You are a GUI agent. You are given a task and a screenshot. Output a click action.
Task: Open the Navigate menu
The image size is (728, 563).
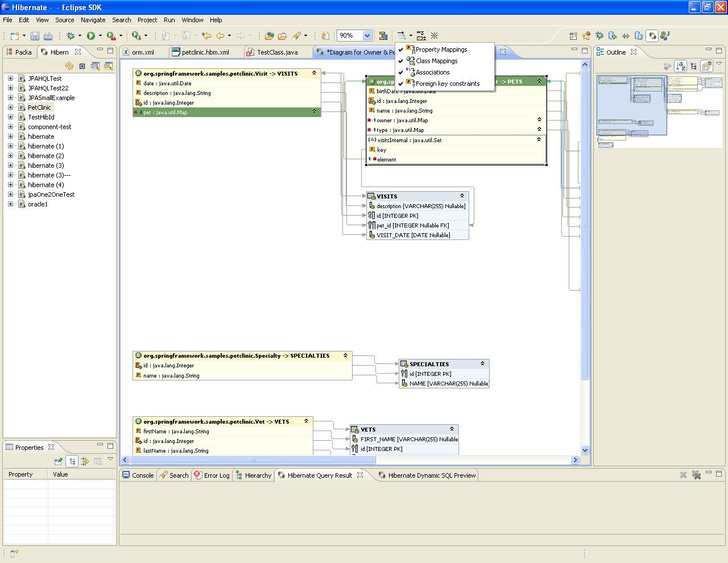93,20
